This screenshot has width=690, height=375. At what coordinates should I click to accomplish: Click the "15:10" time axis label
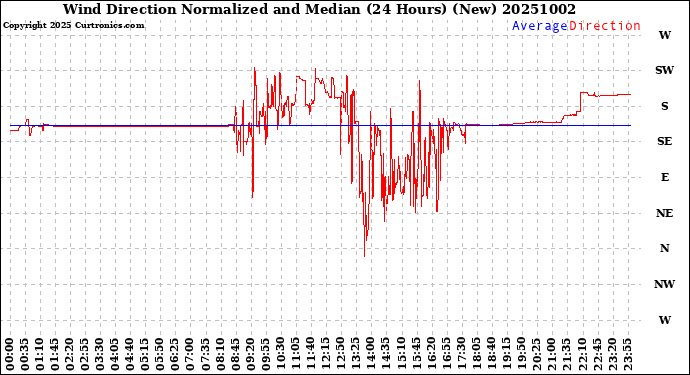[x=400, y=354]
